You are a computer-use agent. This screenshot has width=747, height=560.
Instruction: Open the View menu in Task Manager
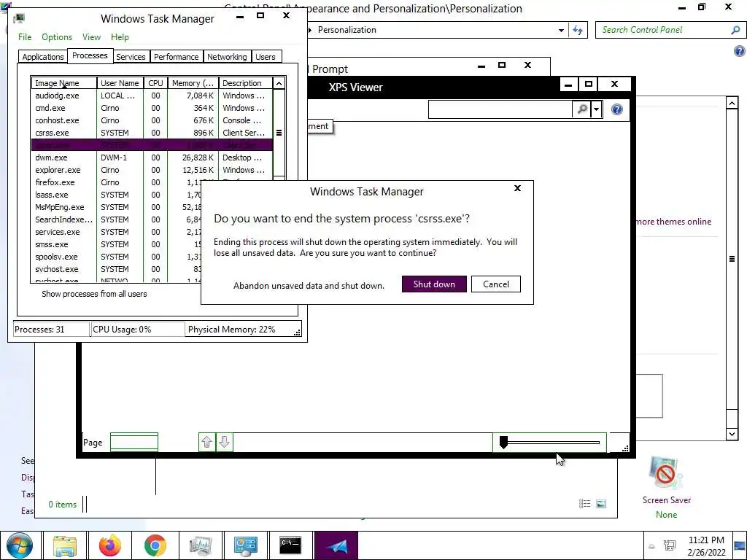point(91,37)
